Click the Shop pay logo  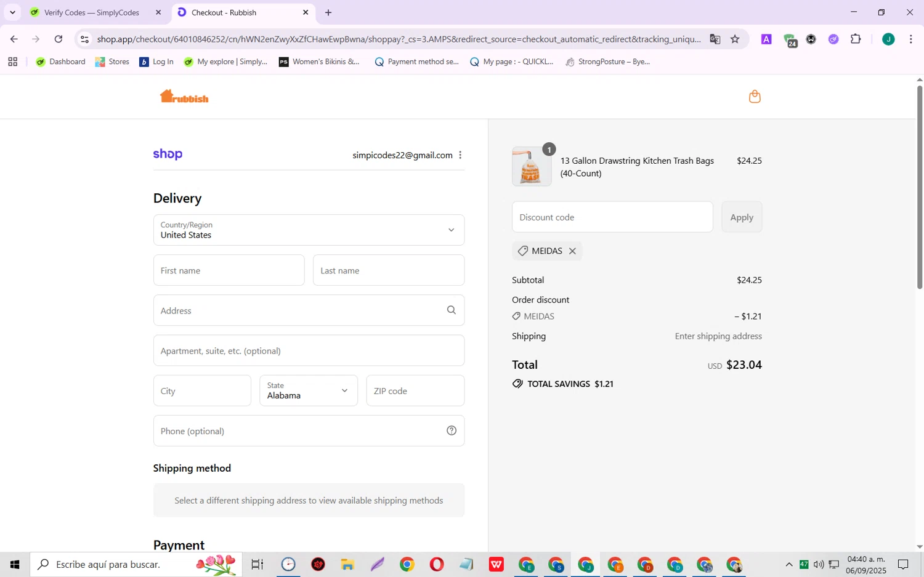[168, 155]
